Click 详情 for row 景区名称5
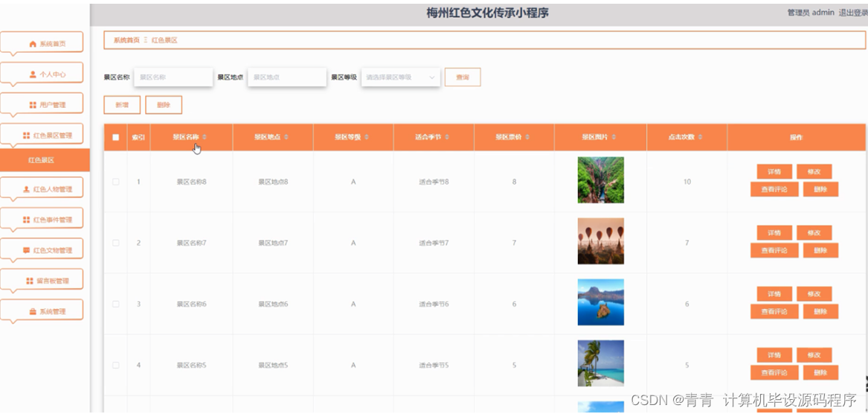Screen dimensions: 868x414 coord(774,354)
